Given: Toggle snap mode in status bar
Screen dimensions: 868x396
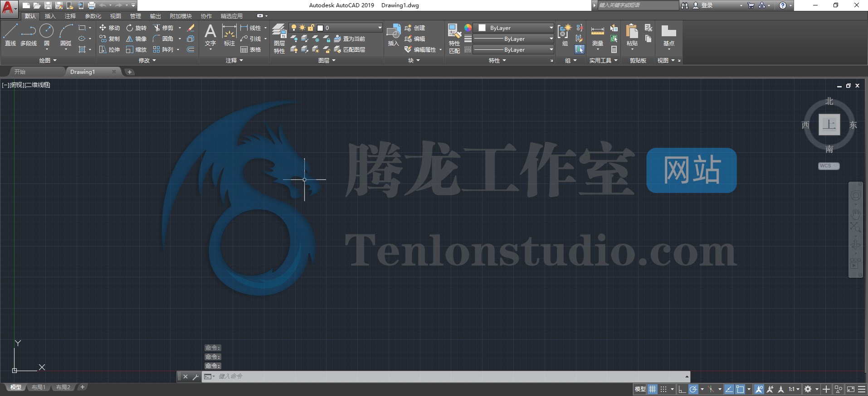Looking at the screenshot, I should [x=663, y=389].
